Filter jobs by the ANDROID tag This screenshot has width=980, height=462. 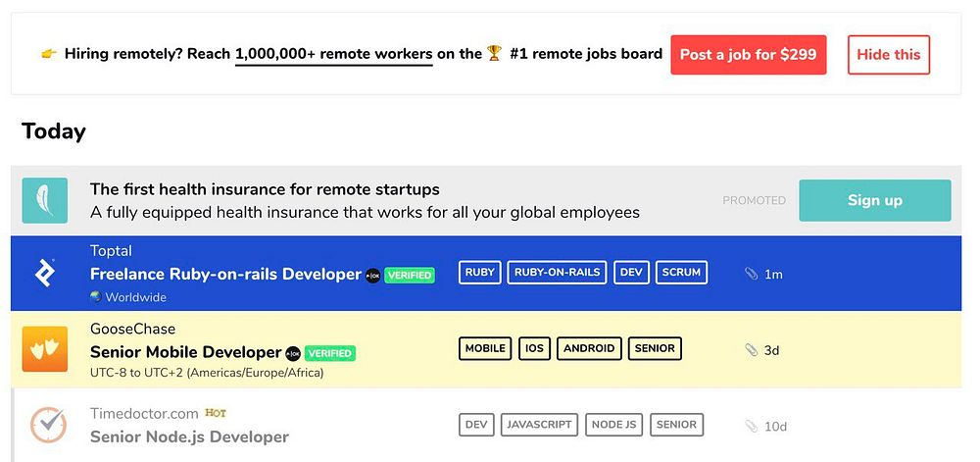(589, 348)
